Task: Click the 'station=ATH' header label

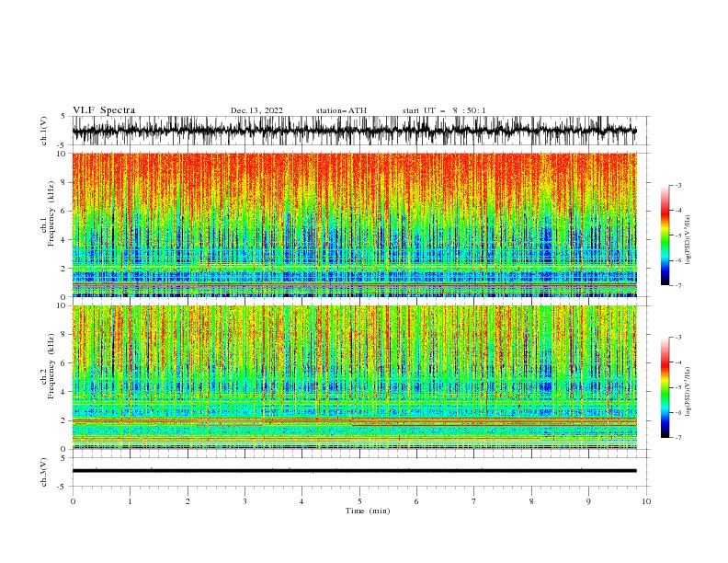Action: (x=341, y=110)
